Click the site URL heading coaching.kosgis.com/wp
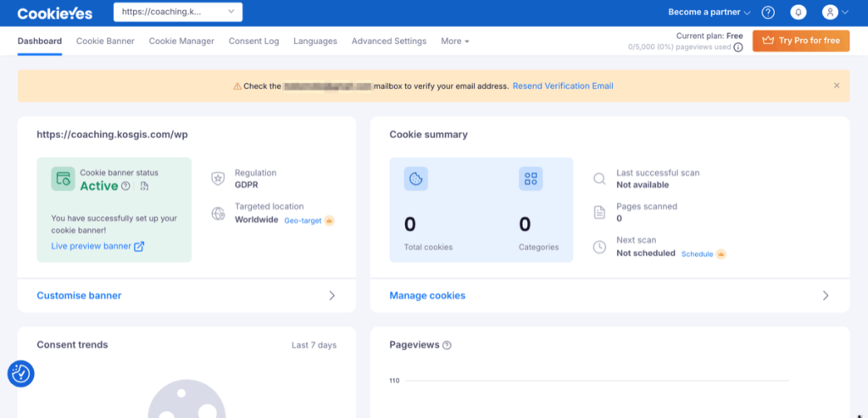 point(113,135)
